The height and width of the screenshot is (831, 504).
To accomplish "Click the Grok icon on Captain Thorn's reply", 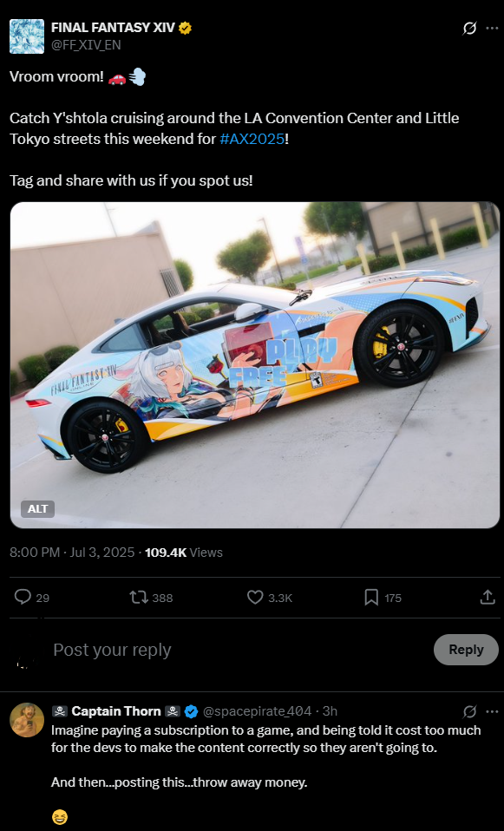I will point(469,711).
